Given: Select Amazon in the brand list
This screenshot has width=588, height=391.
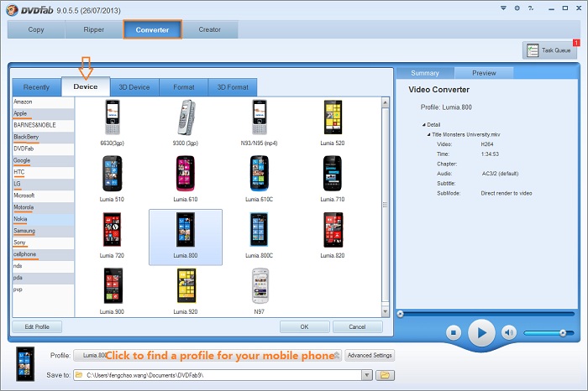Looking at the screenshot, I should tap(43, 102).
